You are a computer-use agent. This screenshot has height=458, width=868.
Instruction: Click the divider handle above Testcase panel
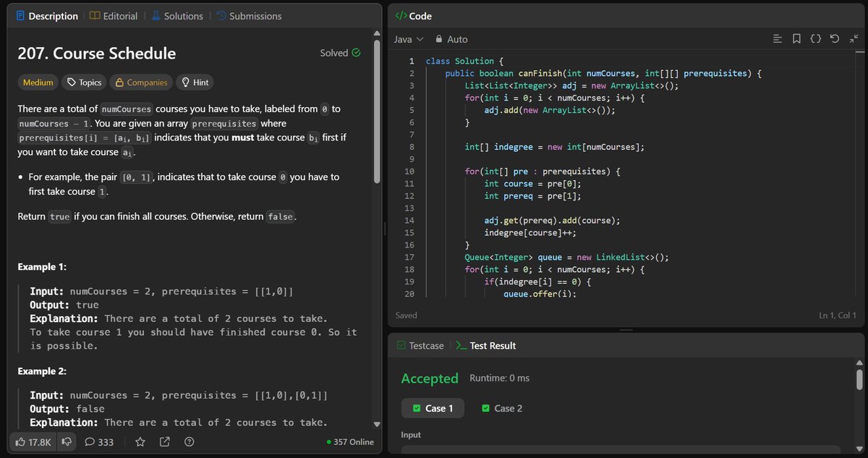coord(626,330)
